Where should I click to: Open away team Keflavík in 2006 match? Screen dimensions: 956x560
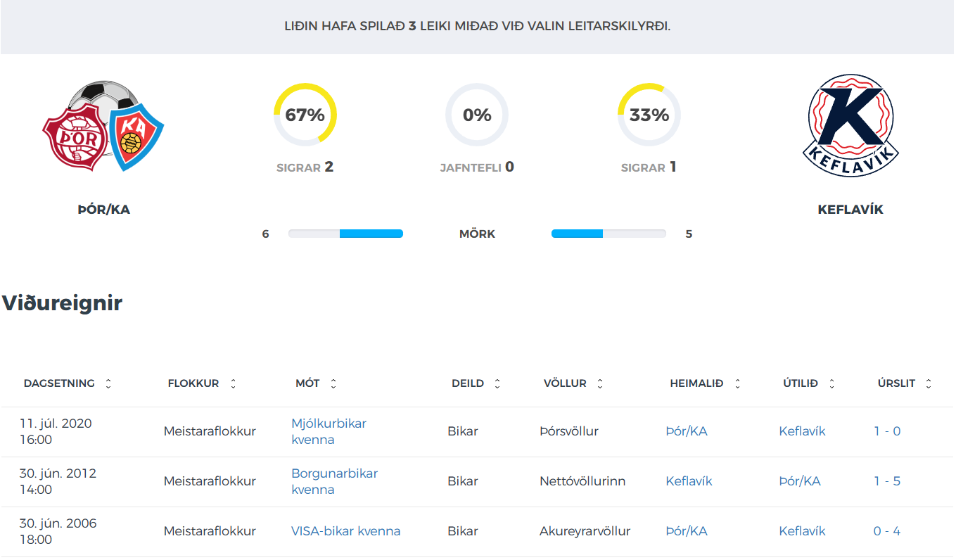[x=802, y=531]
